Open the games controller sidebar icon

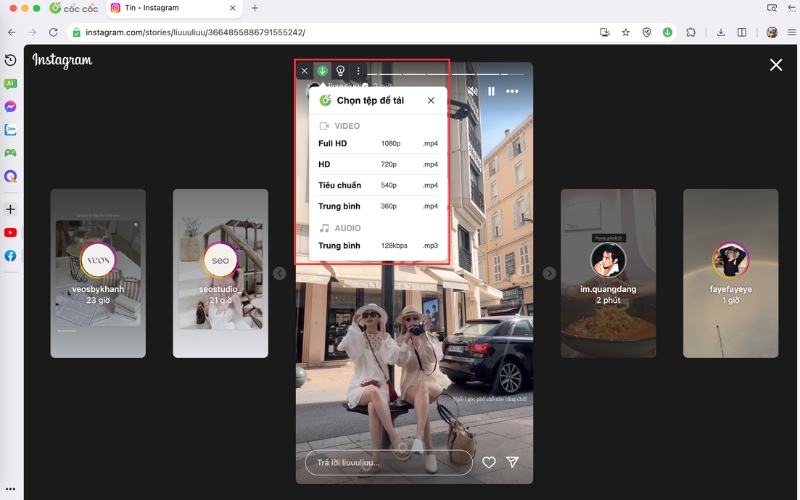(10, 153)
